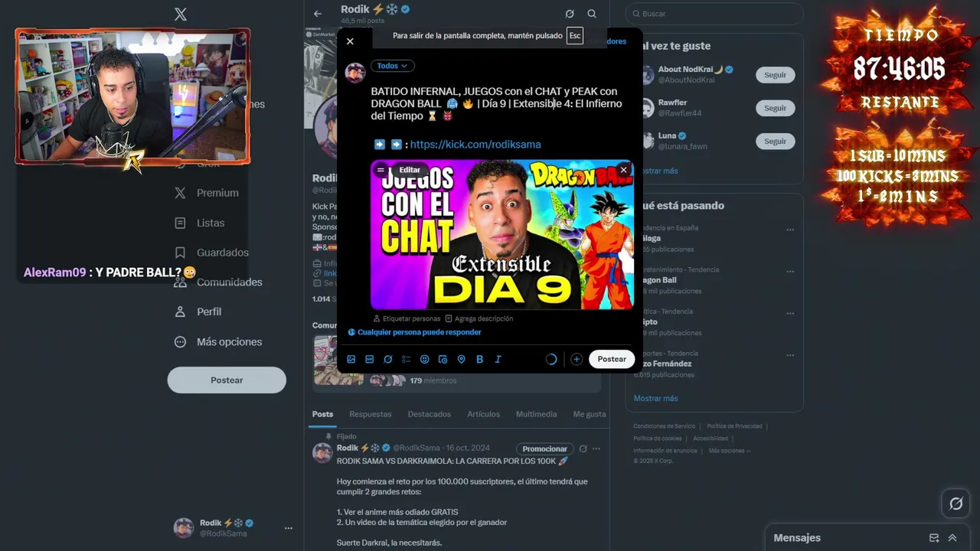Open the attached DIA 9 thumbnail image
Screen dimensions: 980x551
coord(502,234)
